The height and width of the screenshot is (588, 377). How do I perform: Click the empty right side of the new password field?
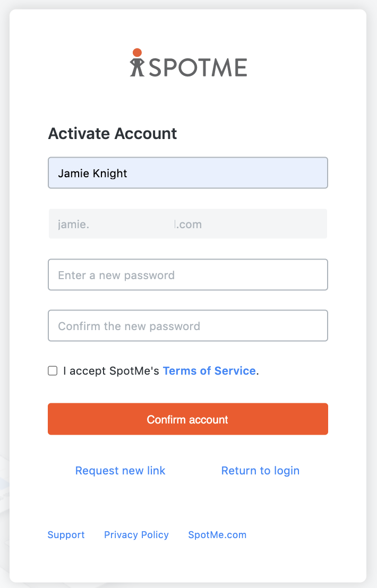[263, 274]
